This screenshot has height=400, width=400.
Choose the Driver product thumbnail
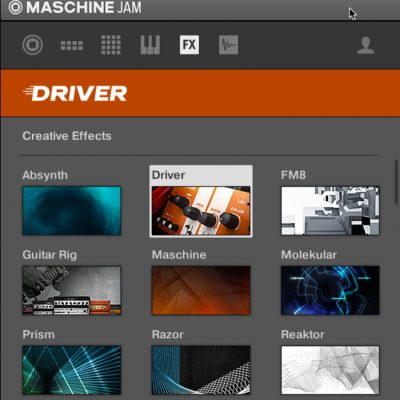pos(201,211)
